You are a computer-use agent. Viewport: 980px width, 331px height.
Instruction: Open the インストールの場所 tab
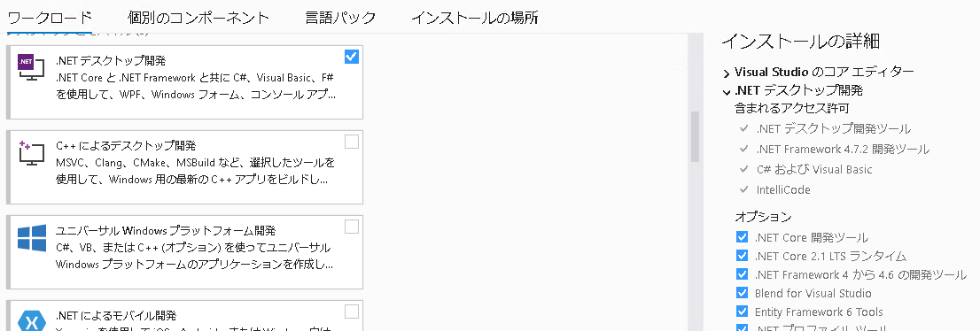coord(474,18)
